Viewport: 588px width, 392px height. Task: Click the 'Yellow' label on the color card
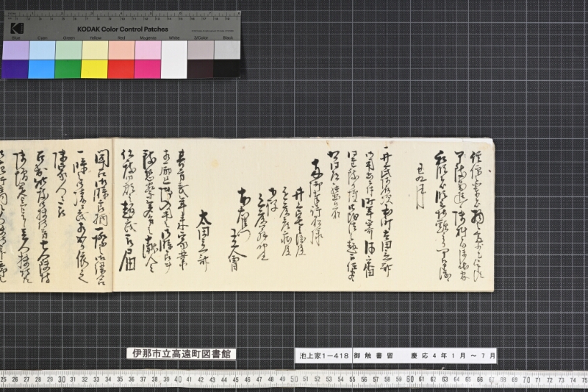click(96, 38)
